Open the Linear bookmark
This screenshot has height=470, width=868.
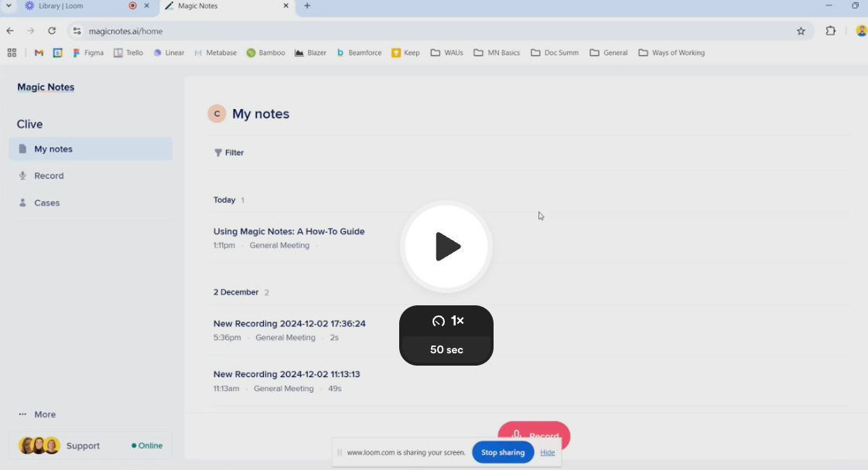coord(169,53)
